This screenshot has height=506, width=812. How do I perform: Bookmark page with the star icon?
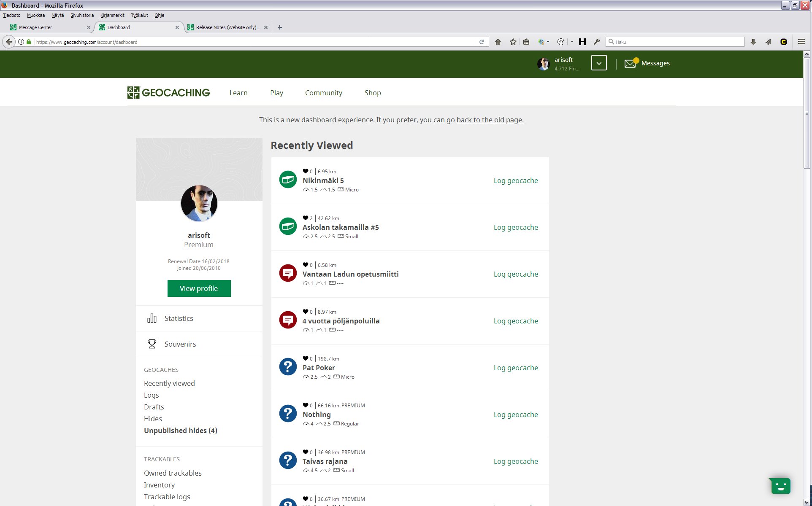pos(513,42)
